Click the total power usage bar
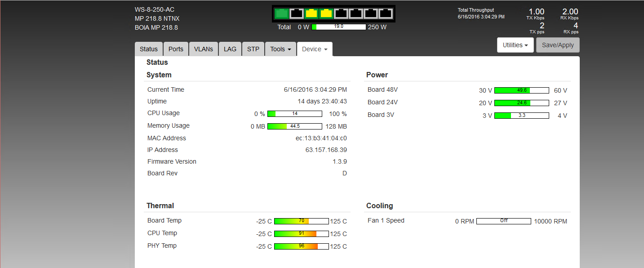 (x=338, y=27)
